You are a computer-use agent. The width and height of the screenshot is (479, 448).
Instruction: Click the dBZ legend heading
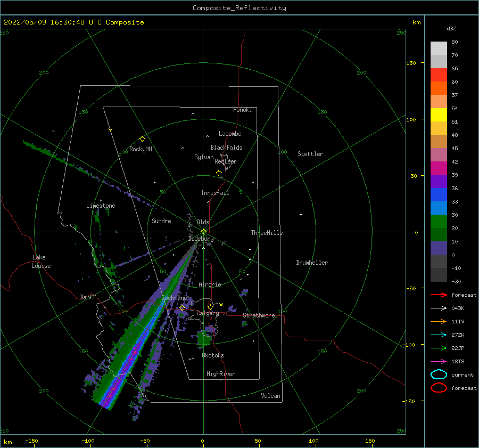pyautogui.click(x=451, y=29)
